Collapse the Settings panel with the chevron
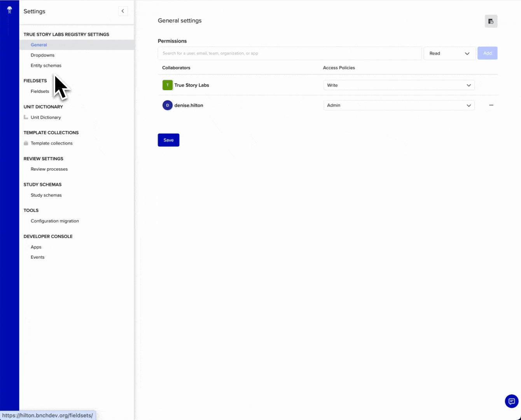Viewport: 521px width, 420px height. (123, 11)
